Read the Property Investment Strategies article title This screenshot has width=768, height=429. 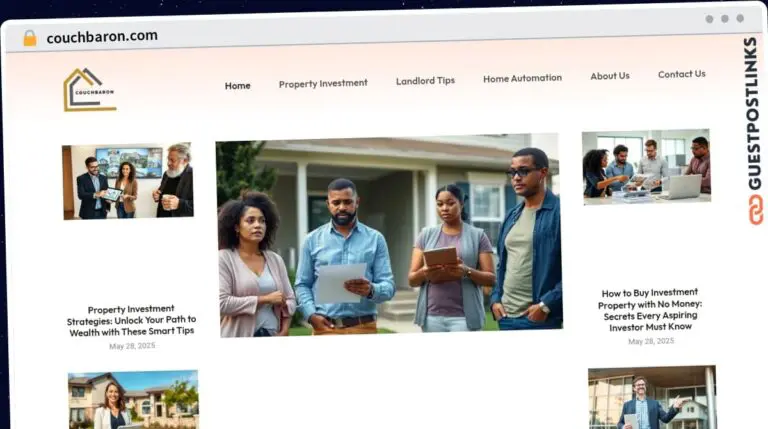(x=131, y=321)
